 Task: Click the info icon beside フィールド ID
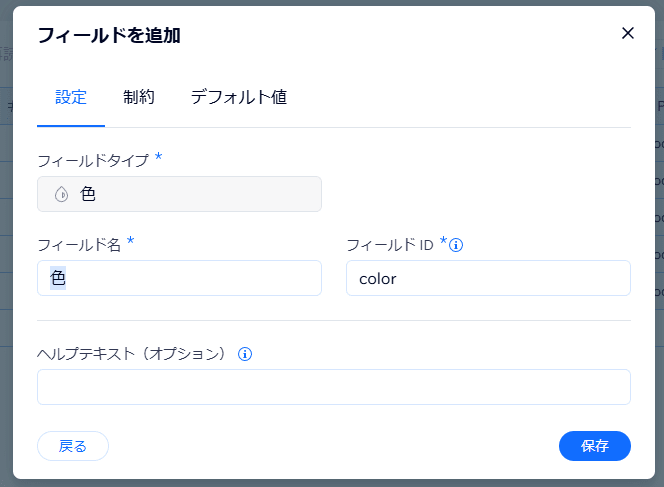[456, 245]
